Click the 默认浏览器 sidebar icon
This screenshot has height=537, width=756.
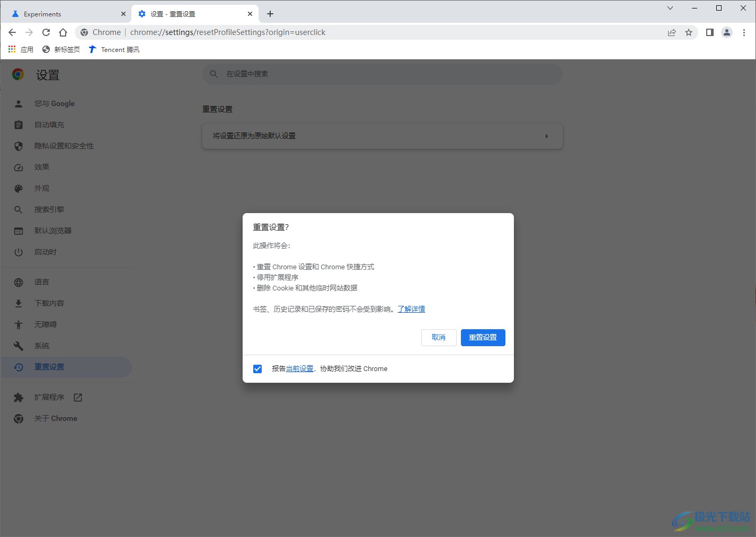coord(19,231)
